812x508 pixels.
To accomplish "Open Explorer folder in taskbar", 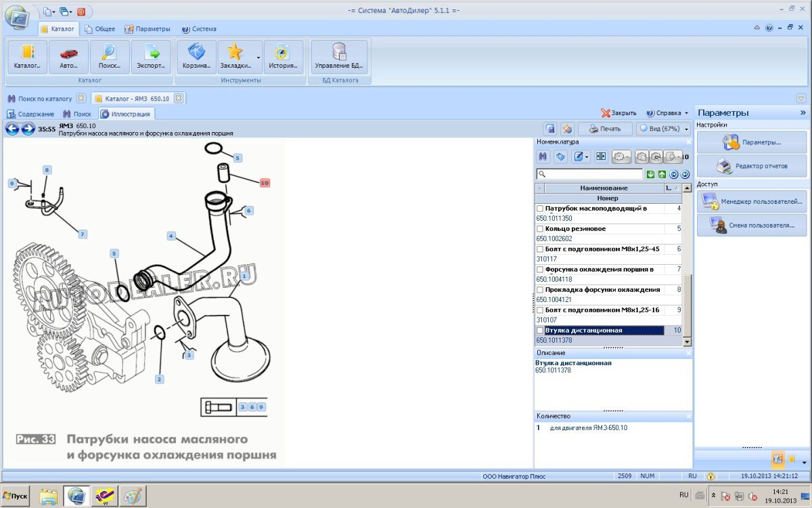I will 48,496.
